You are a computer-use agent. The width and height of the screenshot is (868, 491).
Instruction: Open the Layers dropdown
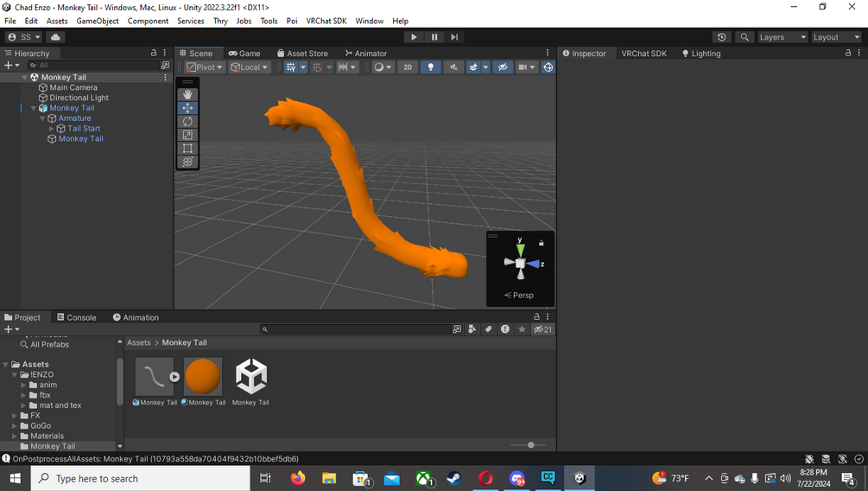[782, 37]
